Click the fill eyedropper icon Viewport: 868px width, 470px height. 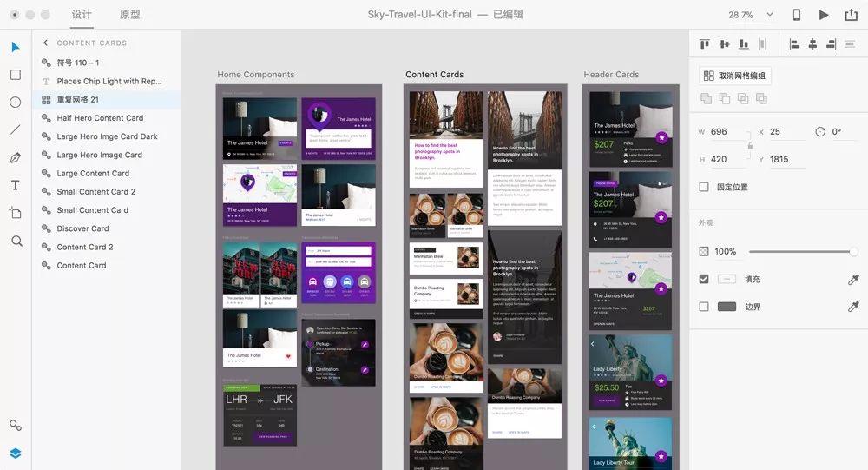pyautogui.click(x=853, y=279)
